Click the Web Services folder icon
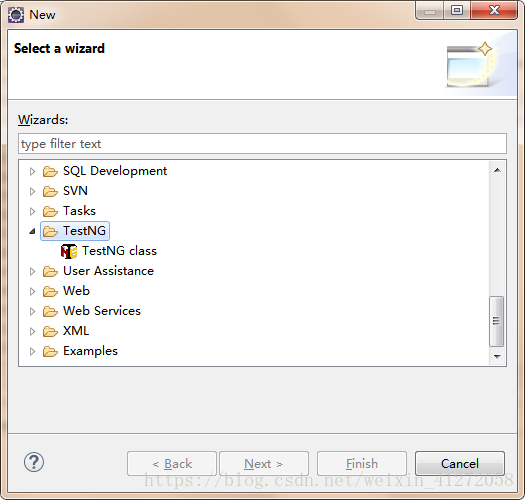The image size is (525, 500). 50,311
